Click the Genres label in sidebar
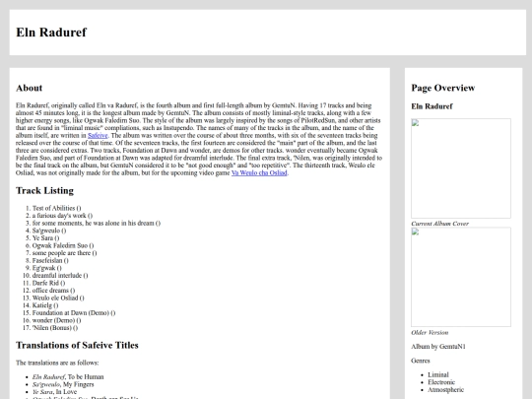 pos(421,361)
